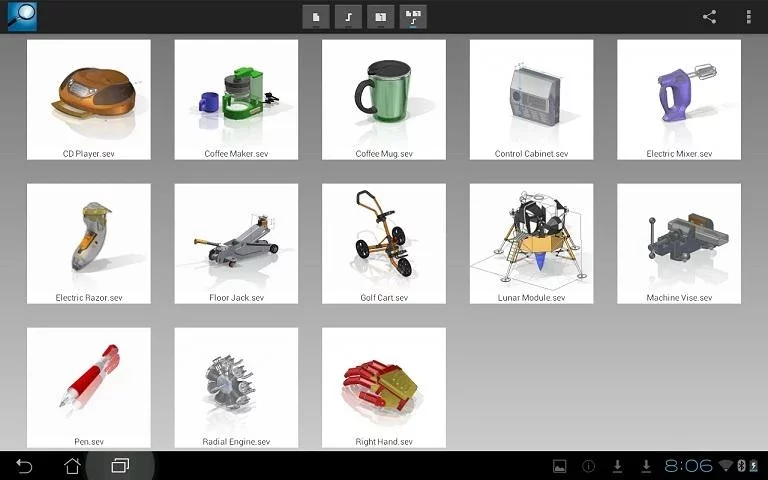The width and height of the screenshot is (768, 480).
Task: Open the three-dot overflow menu
Action: [748, 17]
